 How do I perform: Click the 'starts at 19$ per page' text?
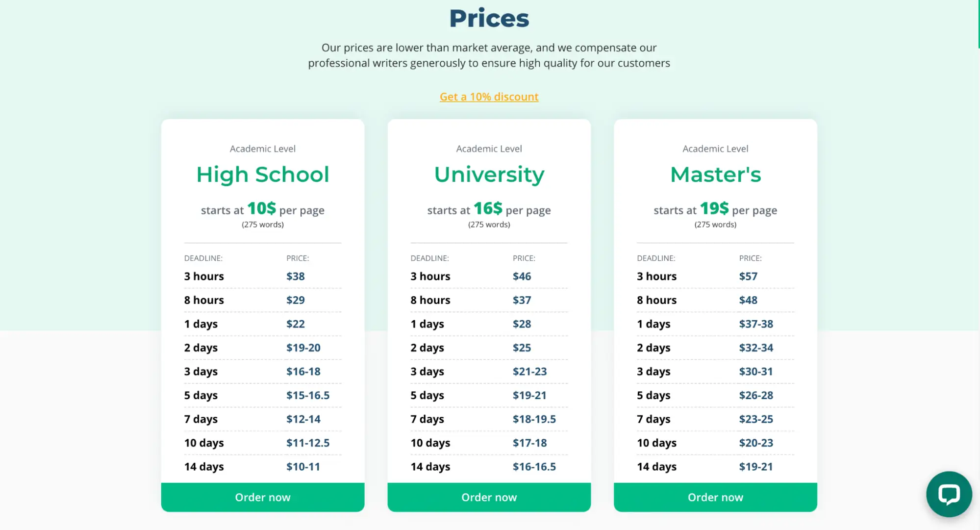[715, 210]
